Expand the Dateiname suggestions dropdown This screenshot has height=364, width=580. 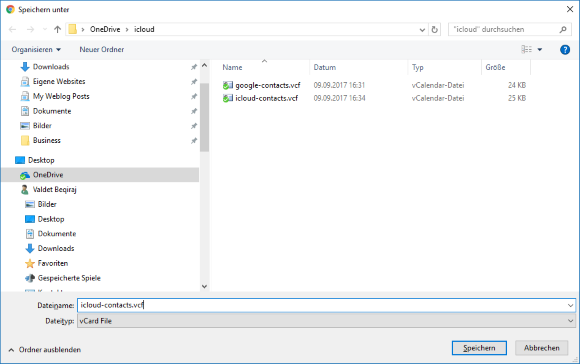[570, 306]
